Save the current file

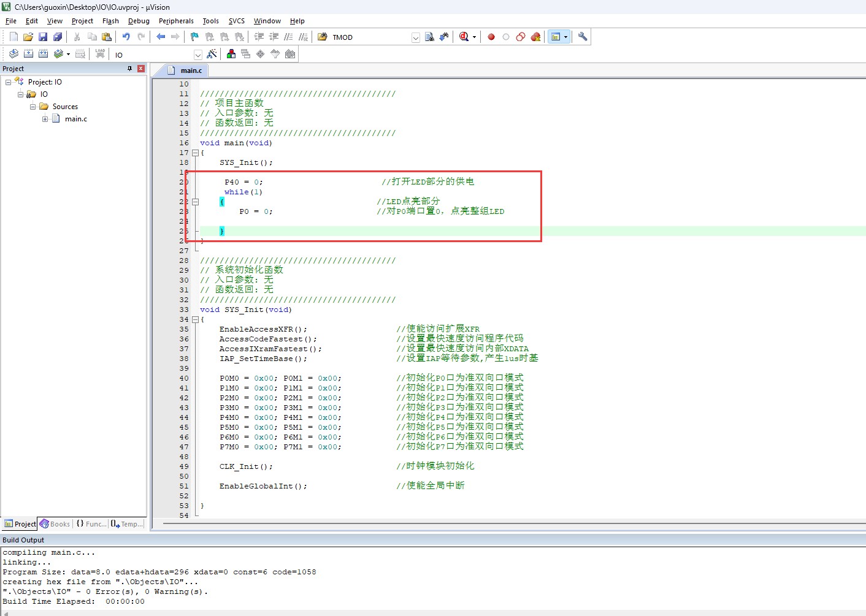coord(43,37)
